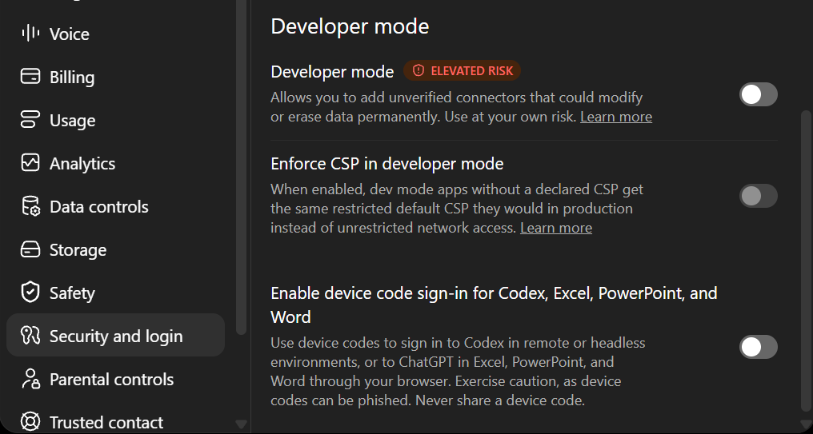Click the Trusted contact lifebuoy icon
The image size is (813, 434).
30,422
